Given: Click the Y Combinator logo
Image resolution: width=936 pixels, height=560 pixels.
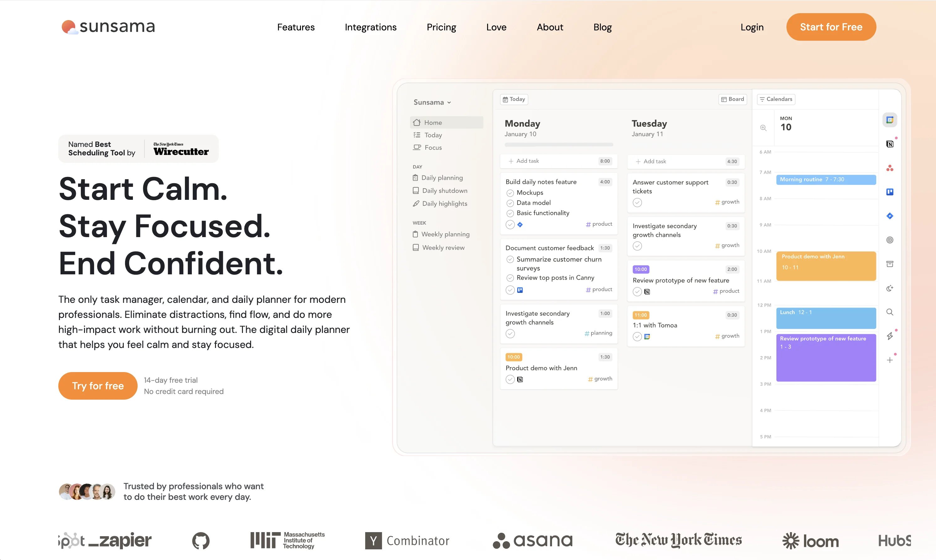Looking at the screenshot, I should point(407,541).
